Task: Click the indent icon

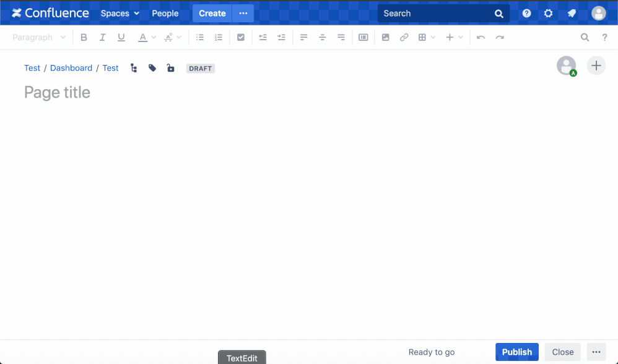Action: (281, 37)
